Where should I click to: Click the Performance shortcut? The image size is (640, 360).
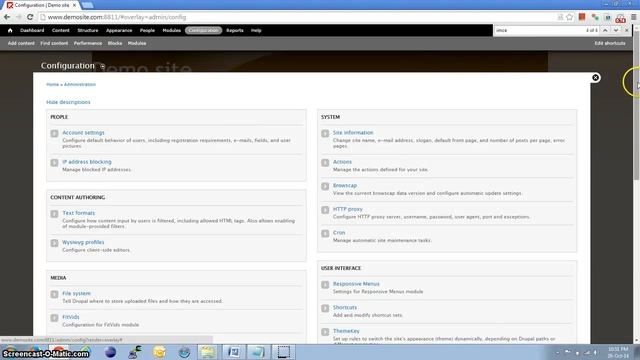(88, 43)
